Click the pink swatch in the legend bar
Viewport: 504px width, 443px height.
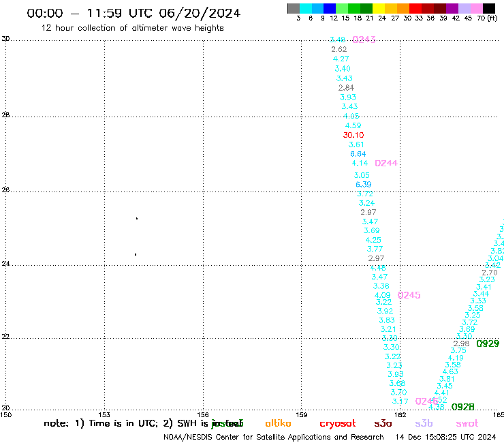[476, 8]
